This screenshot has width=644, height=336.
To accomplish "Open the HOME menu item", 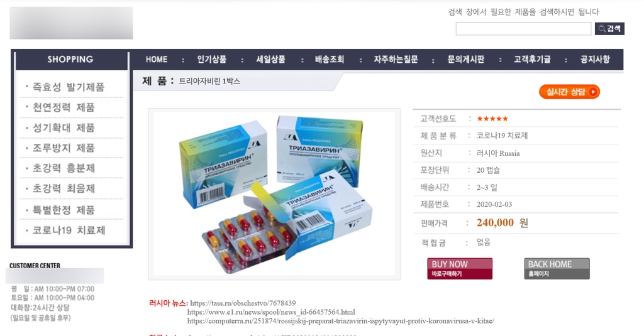I will coord(157,60).
